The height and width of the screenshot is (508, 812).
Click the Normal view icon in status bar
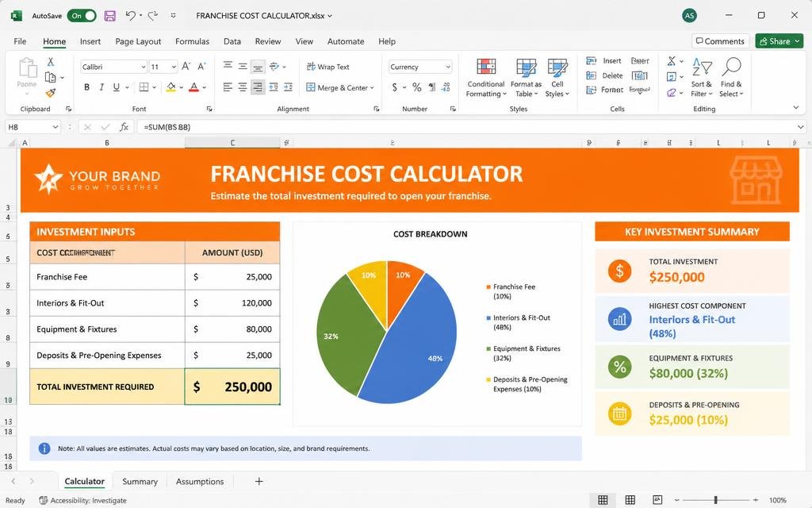pyautogui.click(x=603, y=500)
